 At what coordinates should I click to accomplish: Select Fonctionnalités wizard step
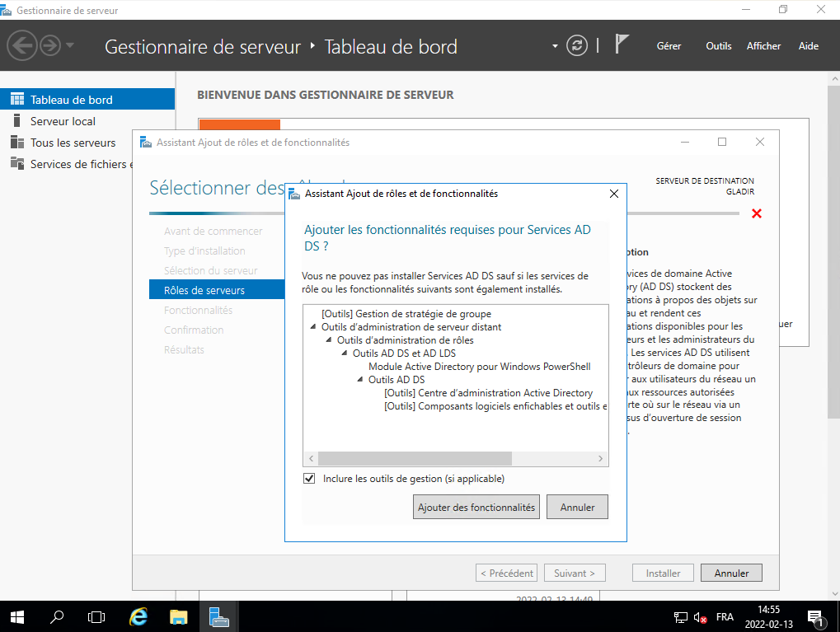(x=198, y=310)
